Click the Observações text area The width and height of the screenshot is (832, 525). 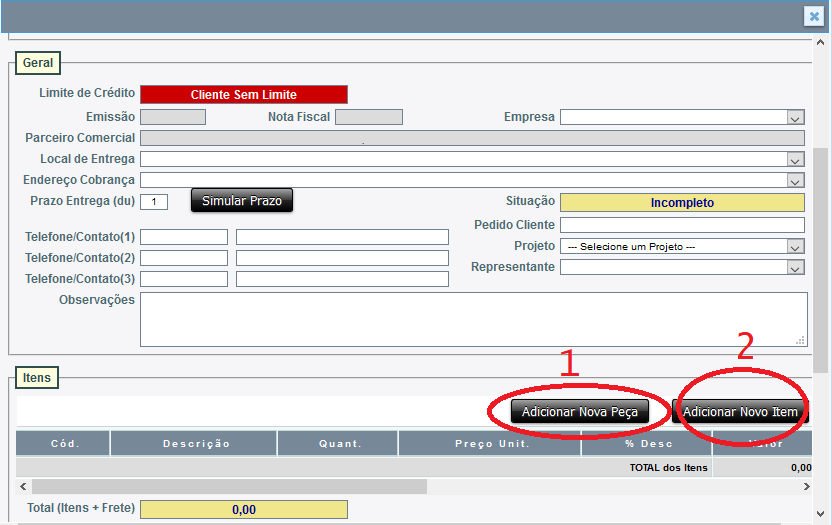[x=473, y=319]
